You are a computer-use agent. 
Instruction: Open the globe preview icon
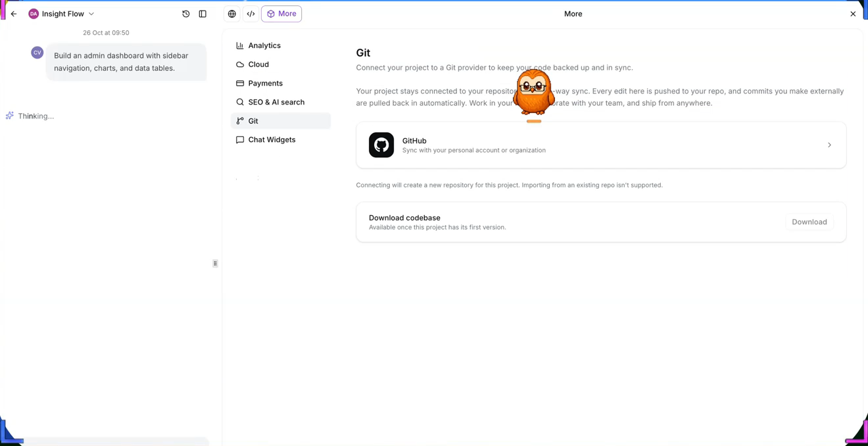[x=232, y=14]
